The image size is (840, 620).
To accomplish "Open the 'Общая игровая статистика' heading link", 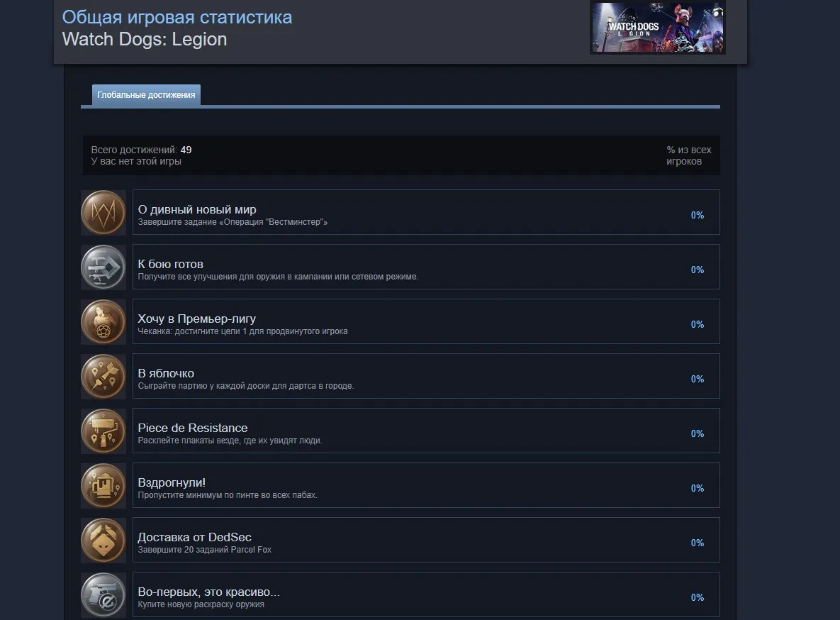I will (x=177, y=17).
